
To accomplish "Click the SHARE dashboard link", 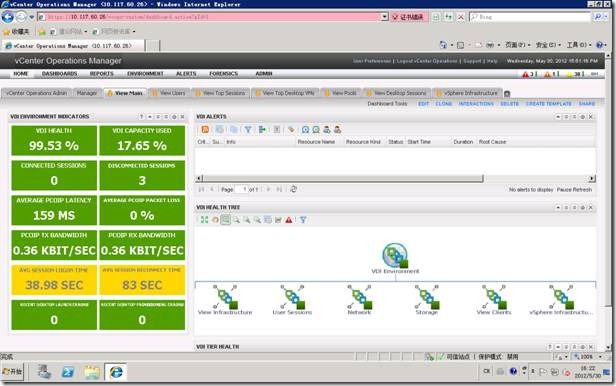I will (x=587, y=104).
